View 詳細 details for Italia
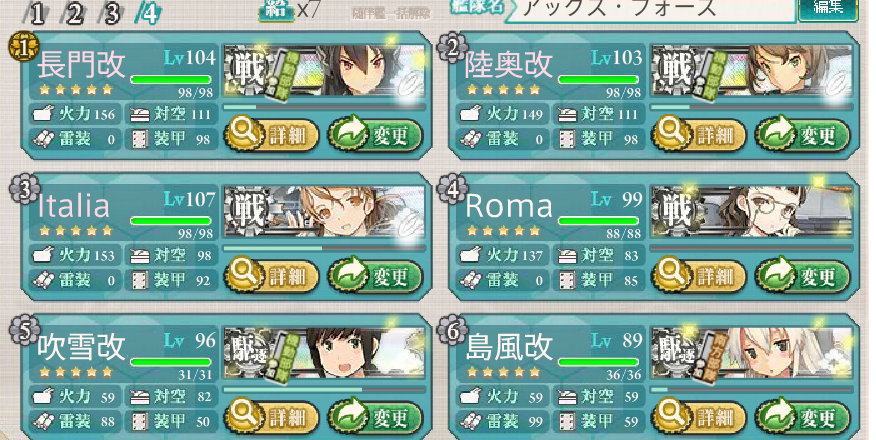876x440 pixels. pyautogui.click(x=272, y=276)
